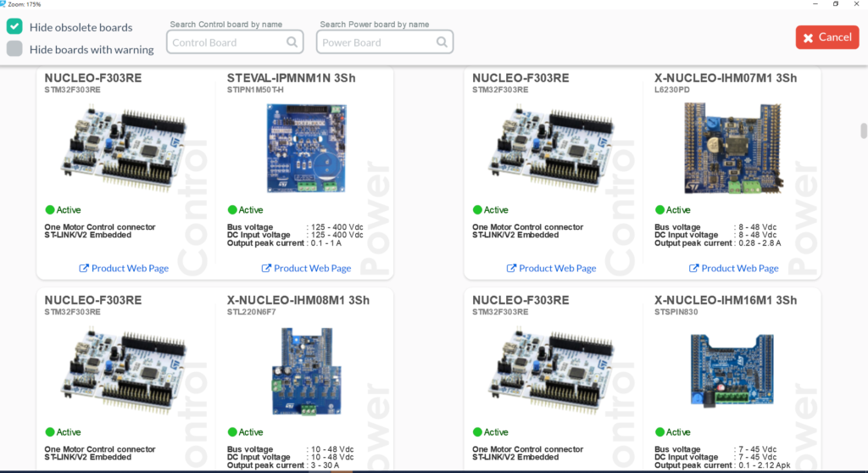Click the STSPIN830 subtitle
The image size is (868, 473).
coord(676,312)
